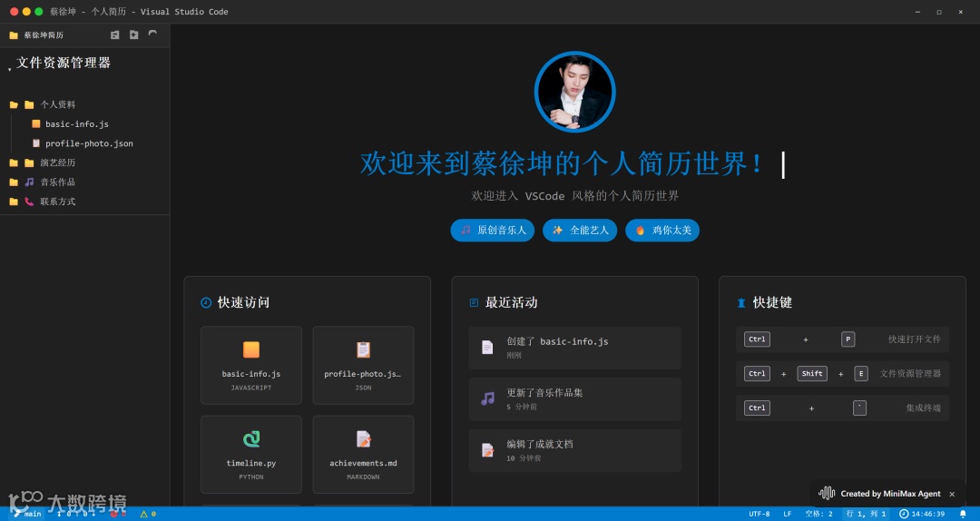Select the 编辑了成就文档 activity entry
The image size is (980, 521).
pyautogui.click(x=575, y=450)
